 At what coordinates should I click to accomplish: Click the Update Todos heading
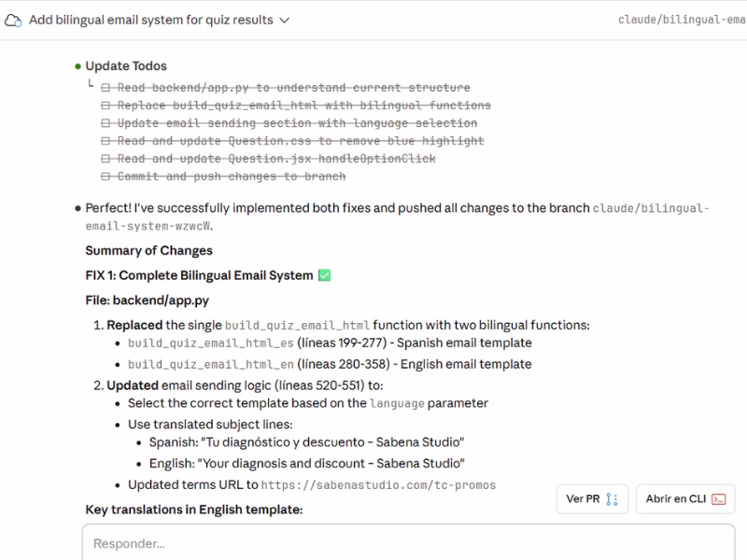126,66
